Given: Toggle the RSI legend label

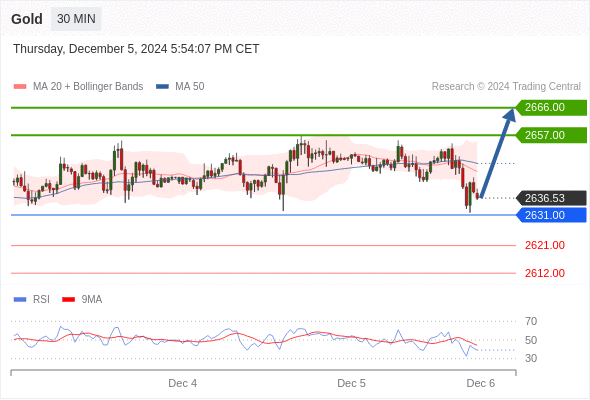Looking at the screenshot, I should point(41,300).
